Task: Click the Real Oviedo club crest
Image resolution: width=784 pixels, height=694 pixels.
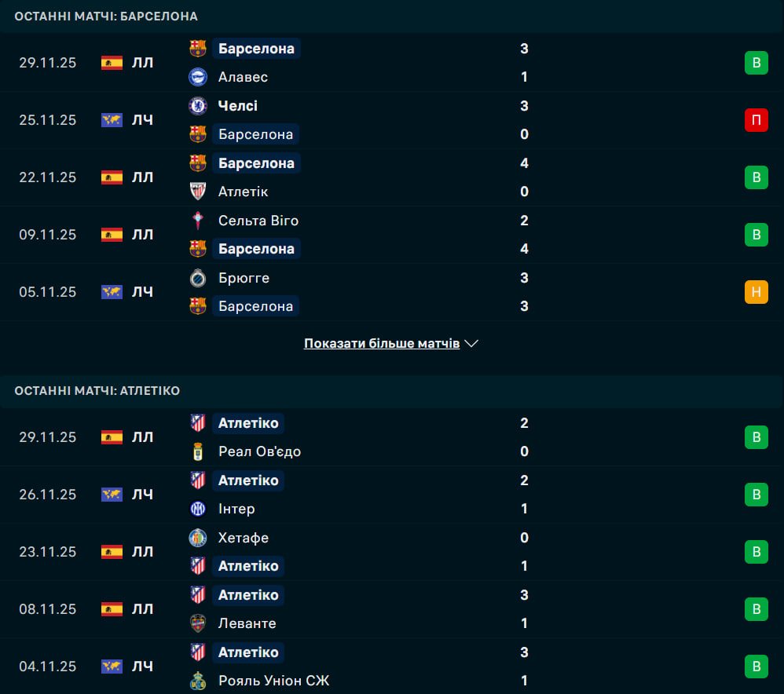Action: click(197, 451)
